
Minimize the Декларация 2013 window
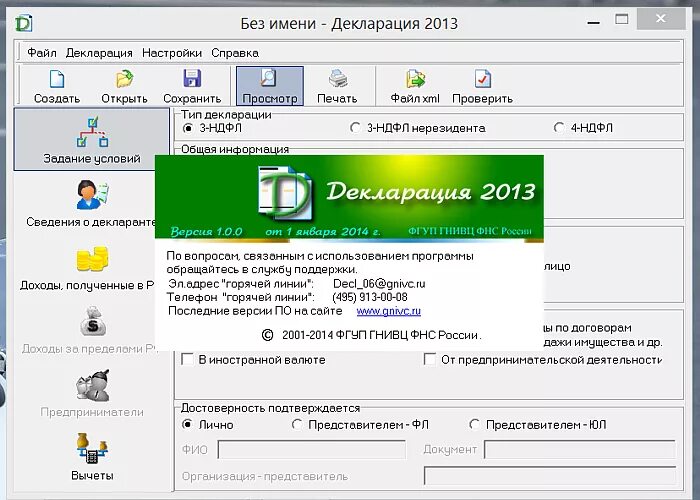tap(594, 21)
